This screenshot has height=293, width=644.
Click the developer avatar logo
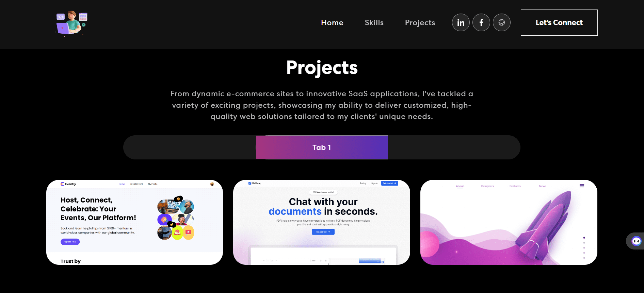click(72, 23)
